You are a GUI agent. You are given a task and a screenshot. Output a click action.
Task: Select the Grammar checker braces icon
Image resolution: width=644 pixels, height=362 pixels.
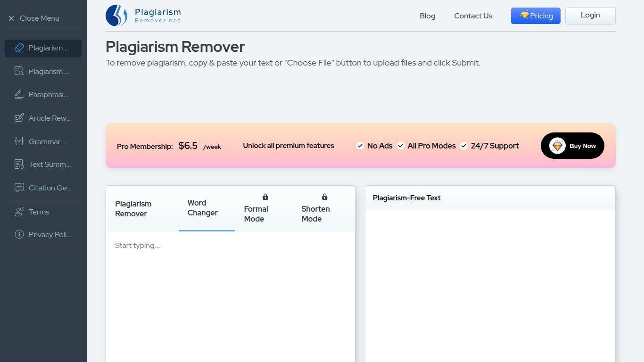pos(19,141)
